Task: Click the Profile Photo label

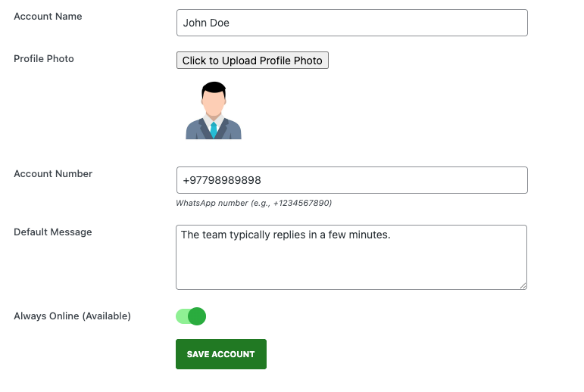Action: pyautogui.click(x=44, y=59)
